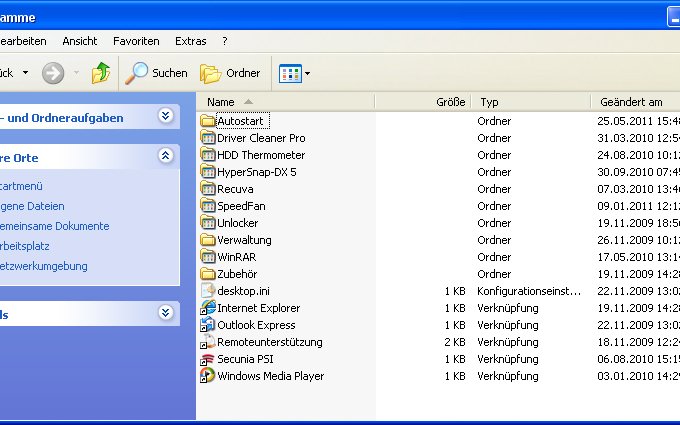680x425 pixels.
Task: Expand the Details panel chevron
Action: (x=165, y=313)
